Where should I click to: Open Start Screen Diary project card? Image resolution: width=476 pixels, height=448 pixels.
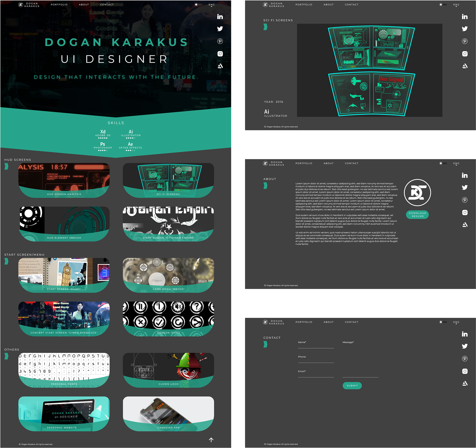64,275
